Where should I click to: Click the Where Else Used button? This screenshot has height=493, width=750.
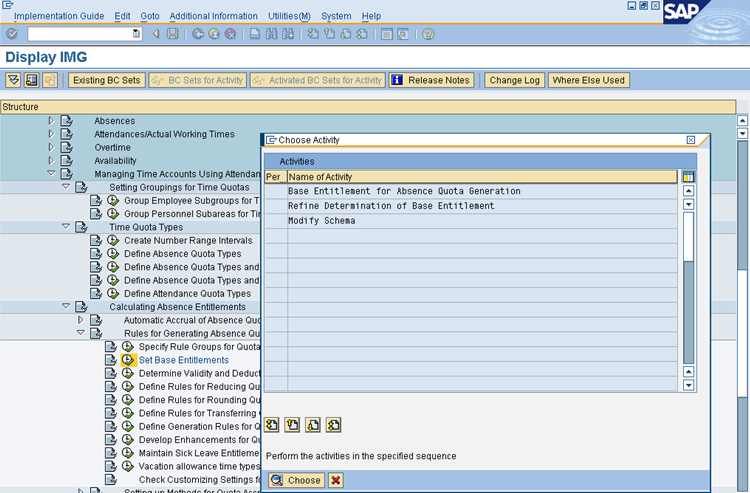tap(589, 80)
